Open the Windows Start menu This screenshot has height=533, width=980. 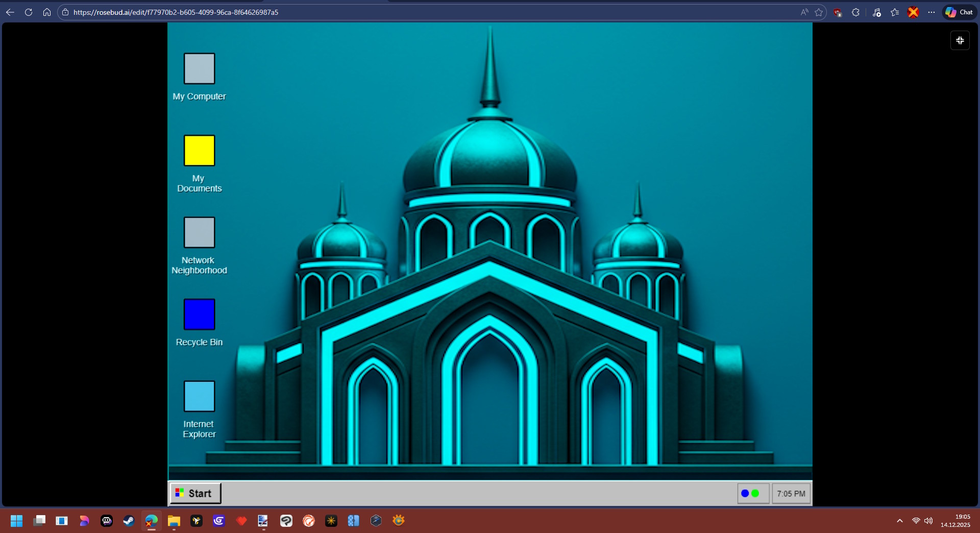[x=16, y=521]
